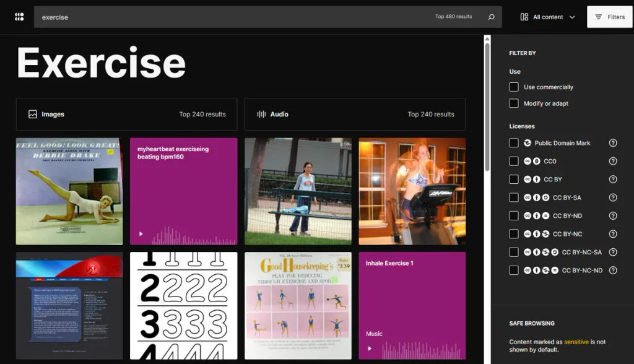Image resolution: width=634 pixels, height=364 pixels.
Task: Click the page scrollbar thumb
Action: 487,107
